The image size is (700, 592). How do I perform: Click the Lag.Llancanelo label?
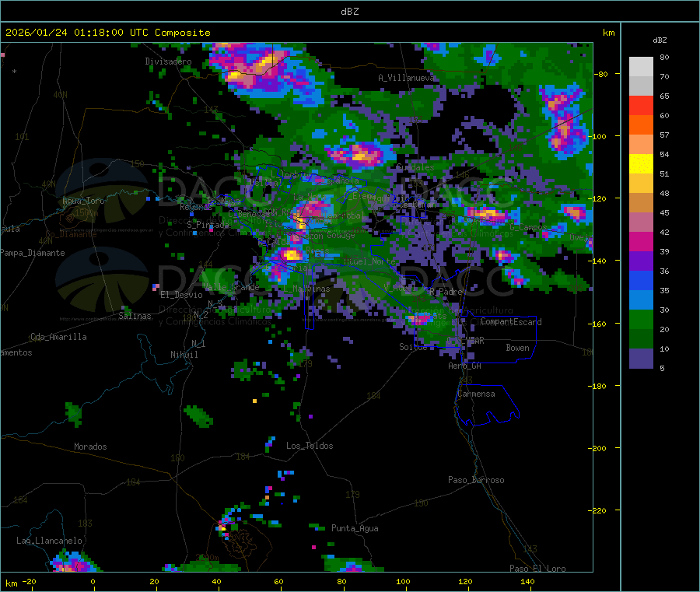(x=49, y=541)
